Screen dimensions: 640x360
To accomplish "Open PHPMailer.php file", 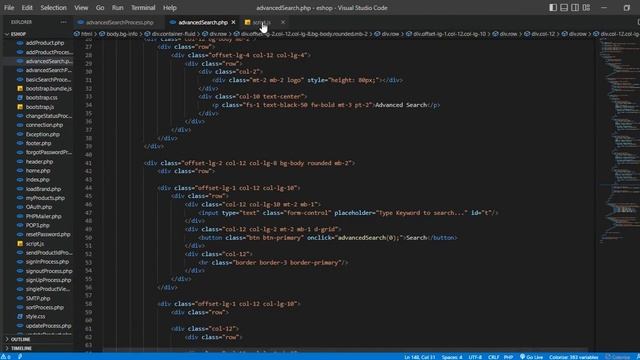I will 43,216.
